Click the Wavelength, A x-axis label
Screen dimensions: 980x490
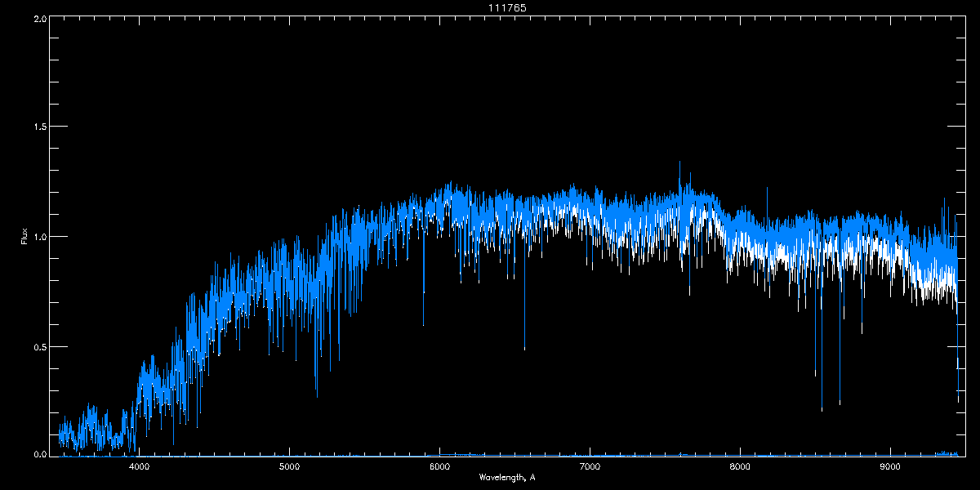[x=506, y=477]
